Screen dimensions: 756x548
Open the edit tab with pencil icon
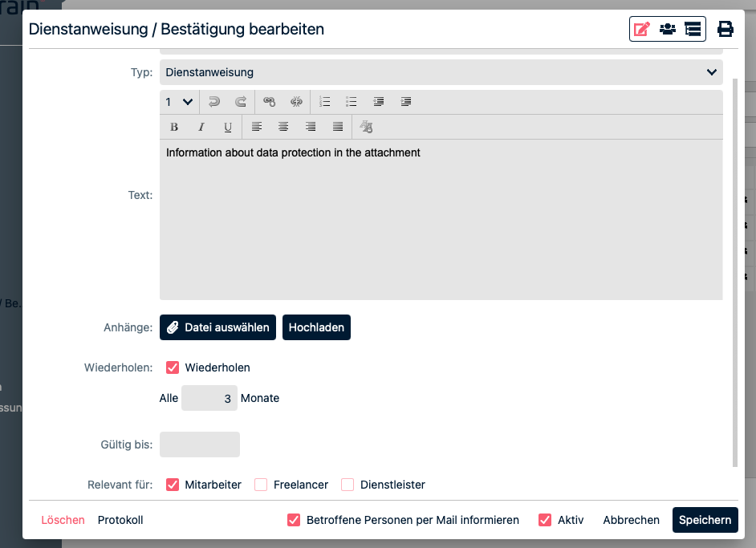click(641, 30)
